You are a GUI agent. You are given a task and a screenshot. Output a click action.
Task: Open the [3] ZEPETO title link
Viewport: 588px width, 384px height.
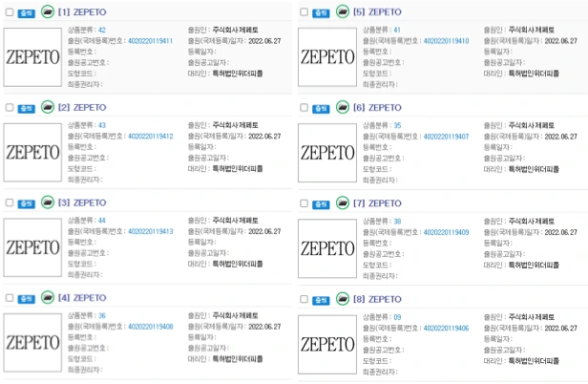pyautogui.click(x=82, y=203)
